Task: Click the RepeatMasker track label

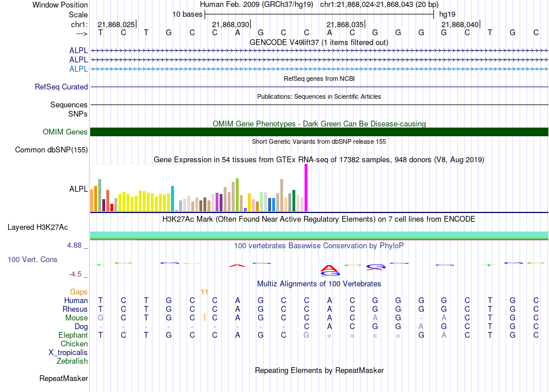Action: 64,379
